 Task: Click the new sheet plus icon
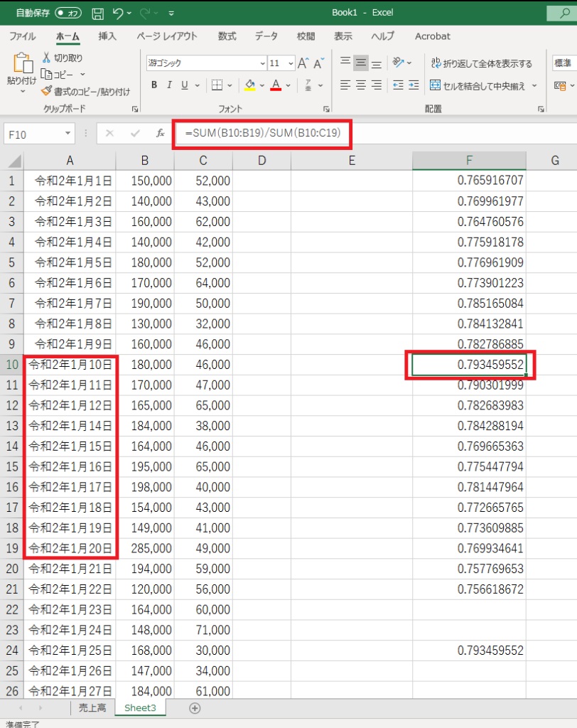point(195,708)
